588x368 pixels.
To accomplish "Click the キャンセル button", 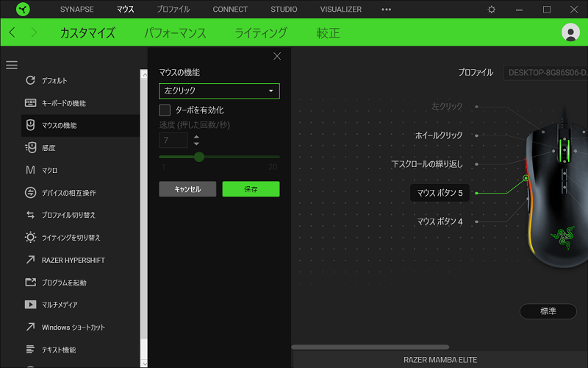I will [x=187, y=189].
